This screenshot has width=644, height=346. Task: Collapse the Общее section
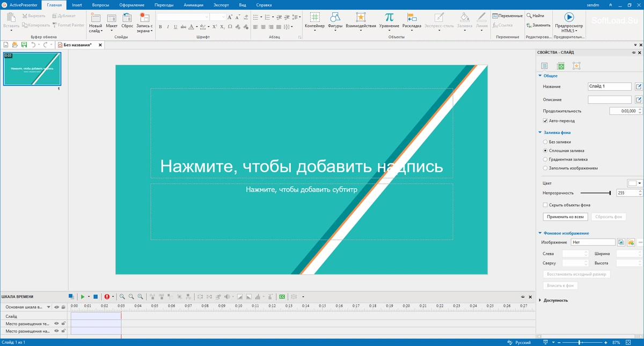pyautogui.click(x=540, y=76)
